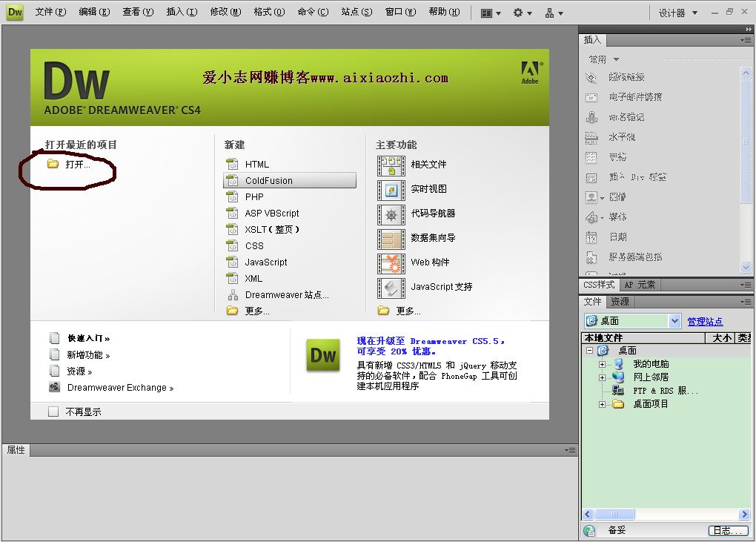Tick the 不再显示 checkbox
Viewport: 756px width, 542px height.
coord(53,412)
